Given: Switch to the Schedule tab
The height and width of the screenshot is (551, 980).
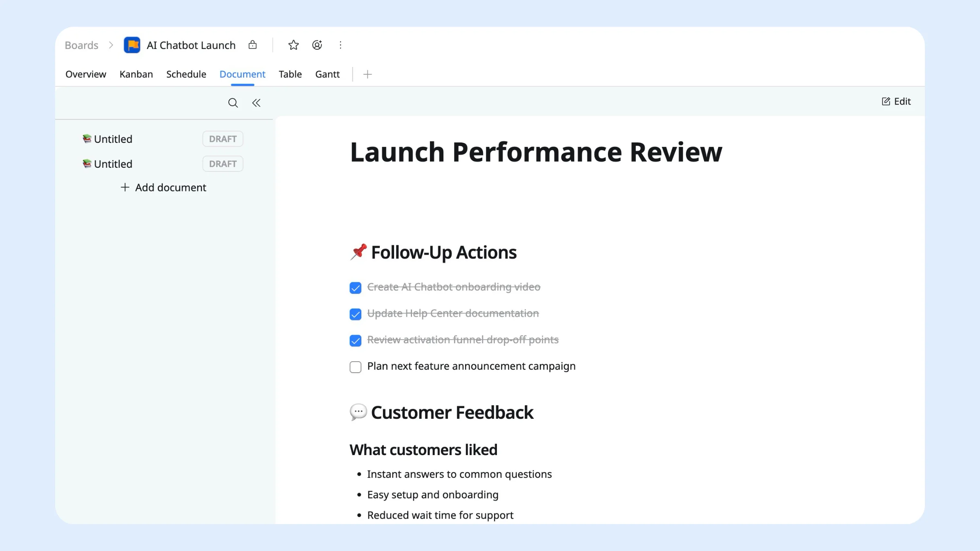Looking at the screenshot, I should pos(186,74).
